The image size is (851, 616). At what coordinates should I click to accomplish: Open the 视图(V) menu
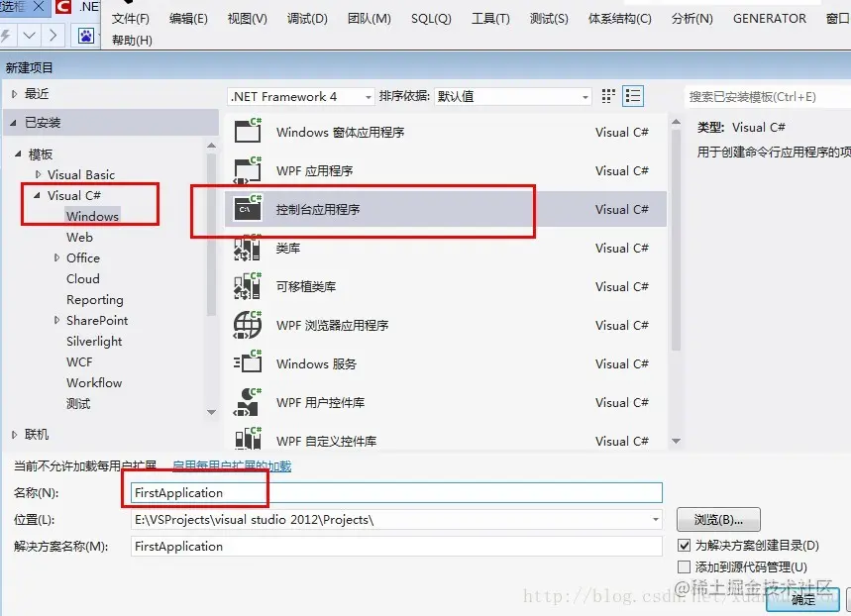247,19
